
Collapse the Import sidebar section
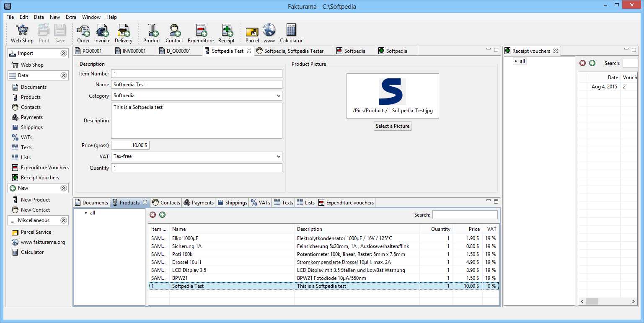(x=64, y=53)
